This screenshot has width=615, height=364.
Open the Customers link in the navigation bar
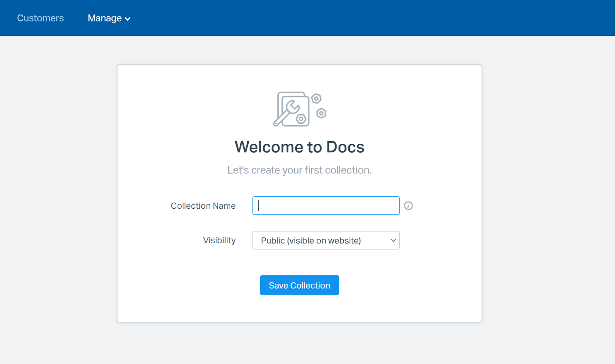click(40, 18)
